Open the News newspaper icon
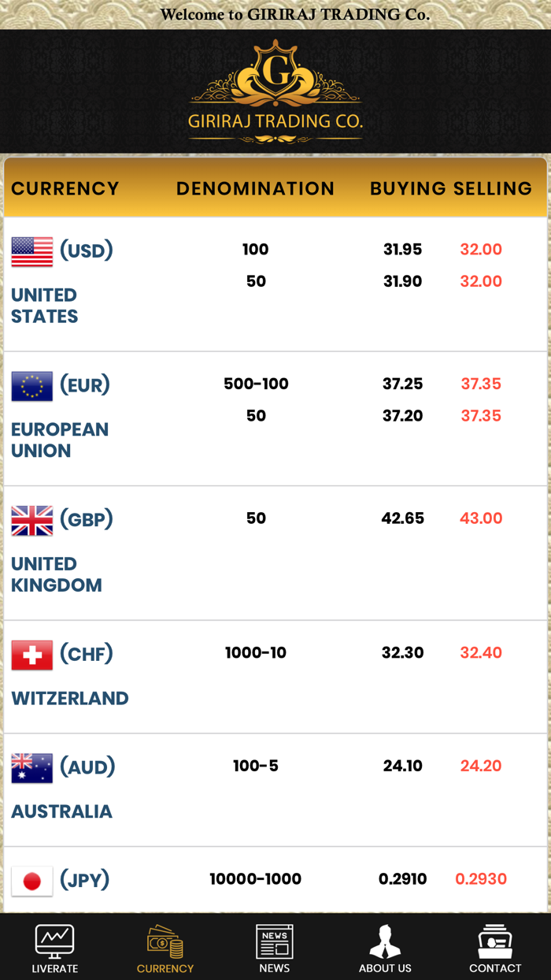 (275, 941)
